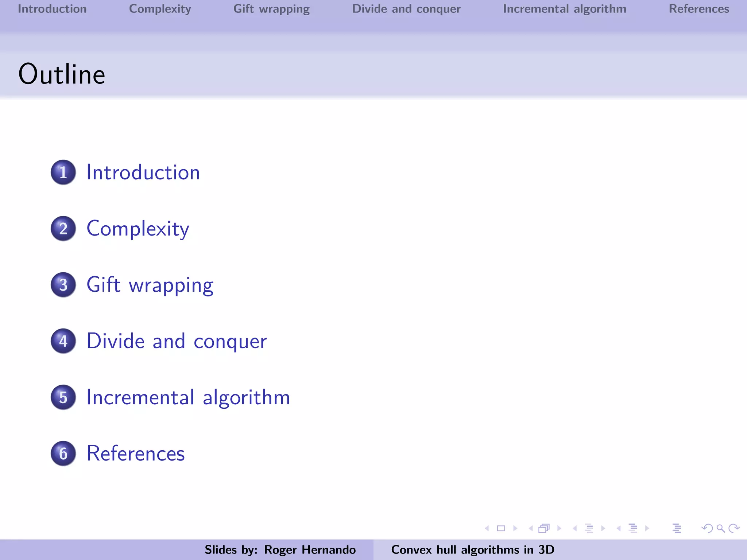Click the go forward curved arrow icon
The image size is (747, 560).
pyautogui.click(x=734, y=528)
